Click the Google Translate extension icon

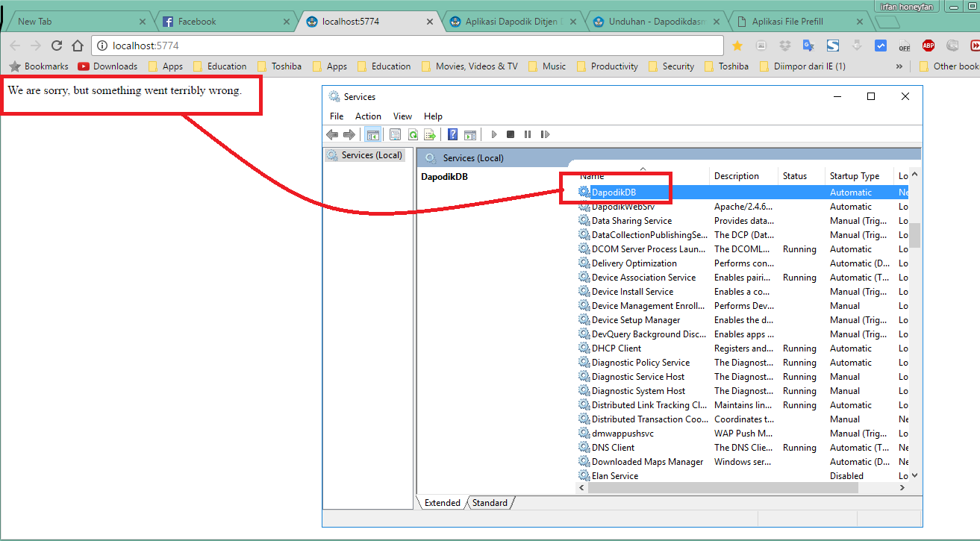click(808, 46)
